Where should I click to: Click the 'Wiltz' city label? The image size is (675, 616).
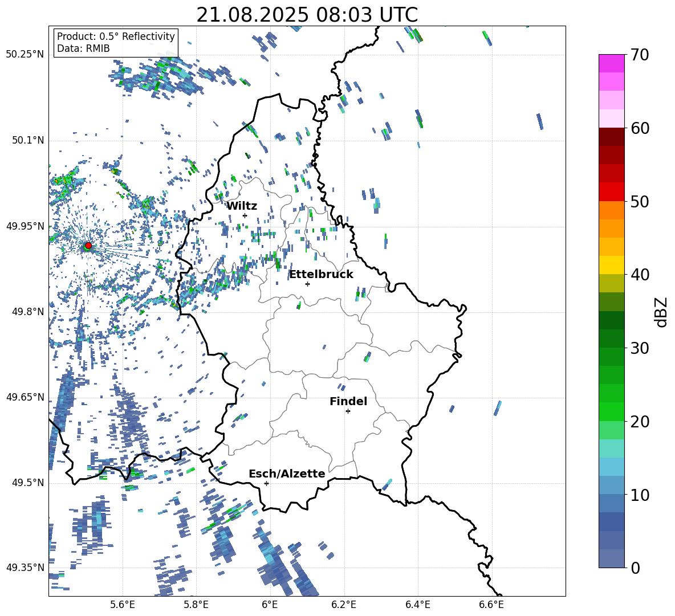[x=242, y=206]
